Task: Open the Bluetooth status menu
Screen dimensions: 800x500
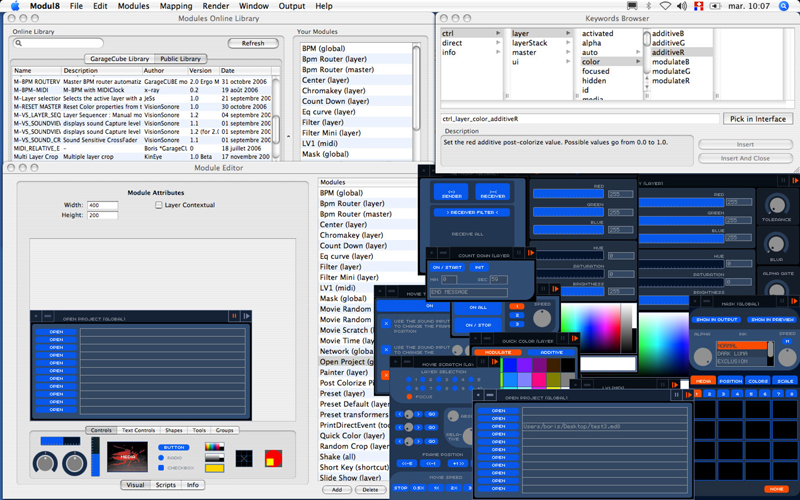Action: (x=649, y=6)
